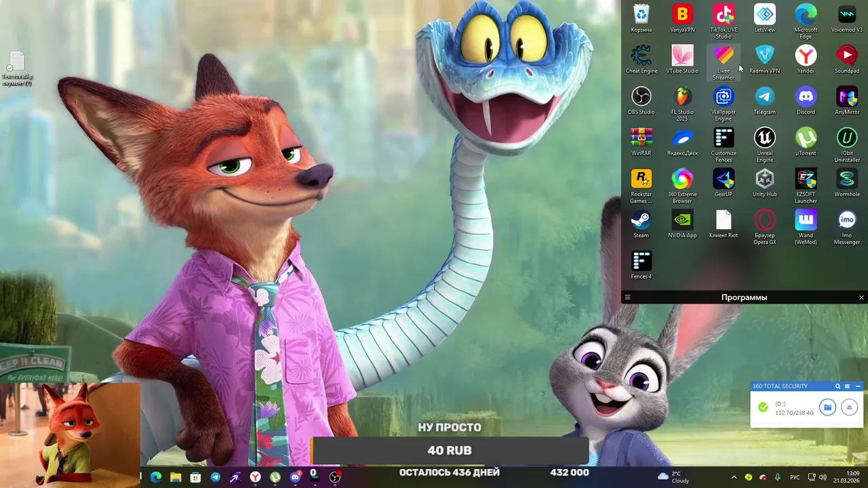Click the Программы fence title bar
Screen dimensions: 868x488
click(x=744, y=298)
